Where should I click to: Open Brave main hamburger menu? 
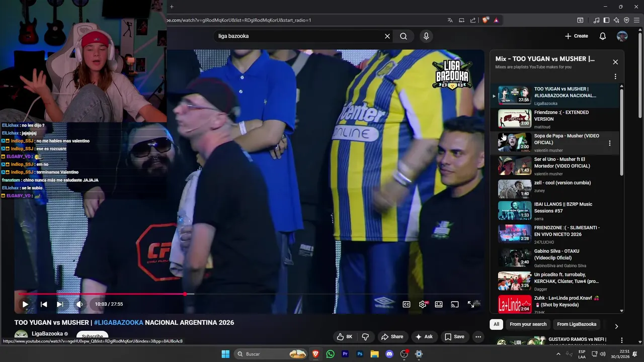[636, 20]
